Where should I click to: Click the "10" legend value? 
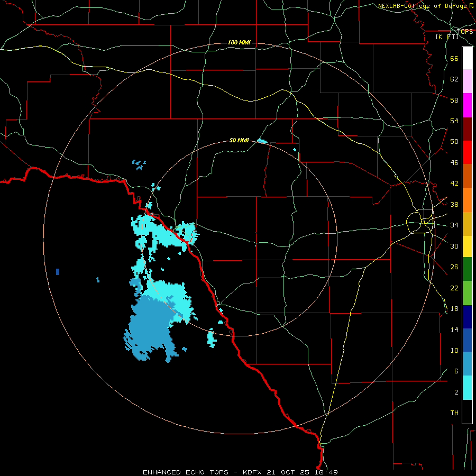454,350
